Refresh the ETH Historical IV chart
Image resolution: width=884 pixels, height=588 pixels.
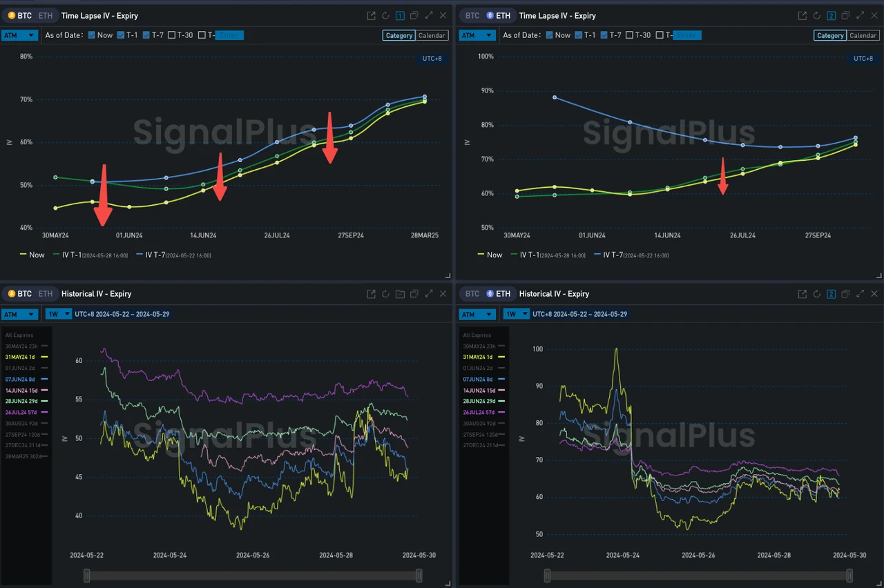coord(816,293)
